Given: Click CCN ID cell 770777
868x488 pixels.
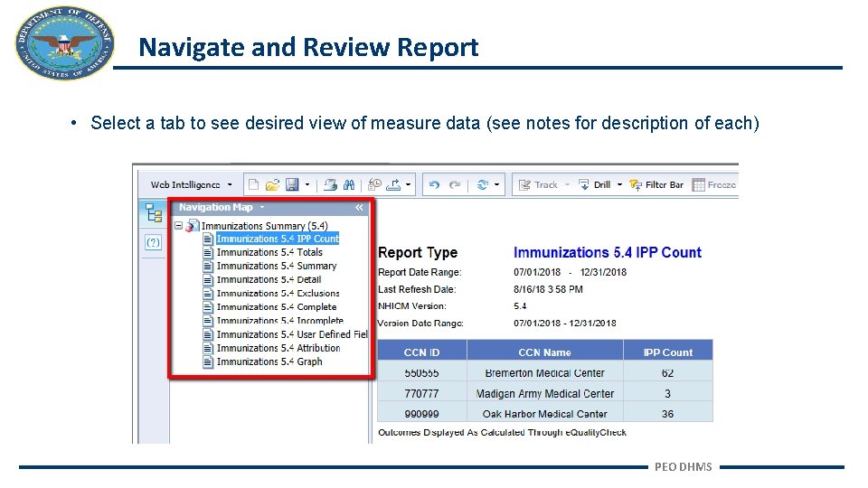Looking at the screenshot, I should [x=422, y=393].
